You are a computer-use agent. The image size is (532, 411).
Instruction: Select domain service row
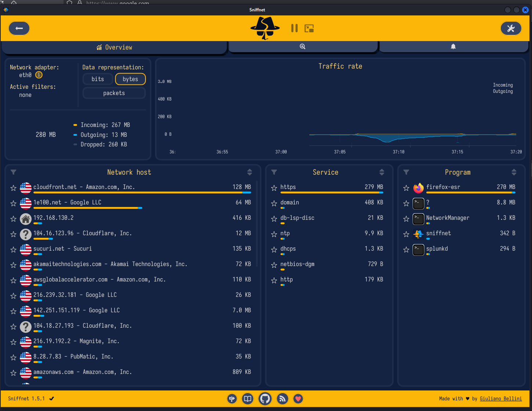pyautogui.click(x=327, y=204)
